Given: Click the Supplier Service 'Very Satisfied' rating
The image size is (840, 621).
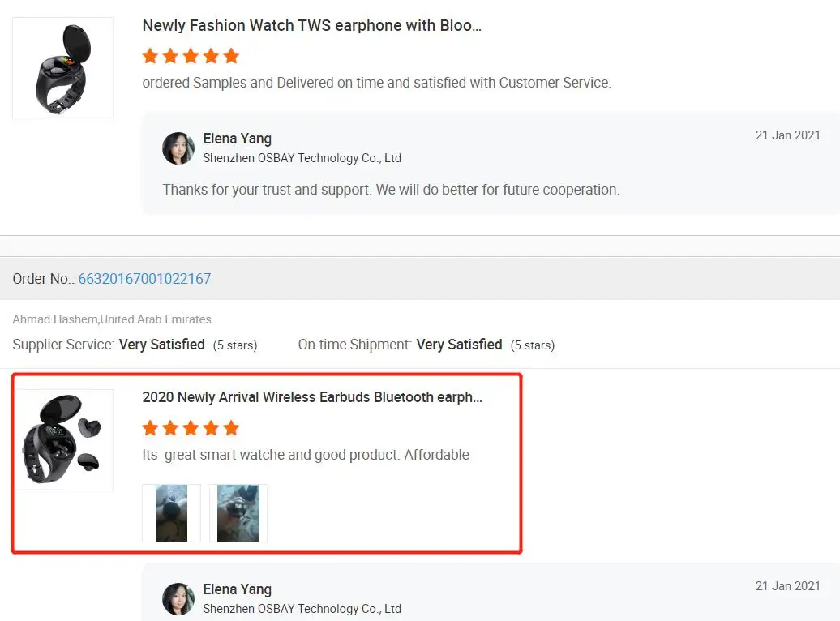Looking at the screenshot, I should [x=161, y=345].
